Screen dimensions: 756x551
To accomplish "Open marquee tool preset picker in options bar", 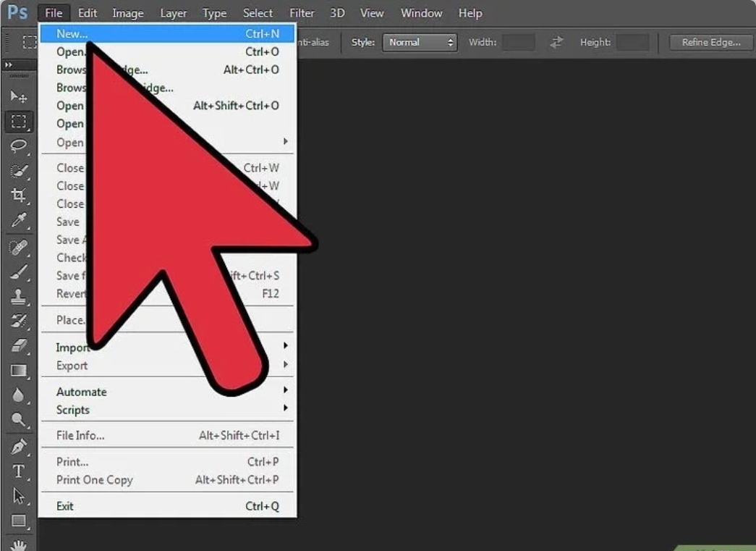I will tap(30, 43).
